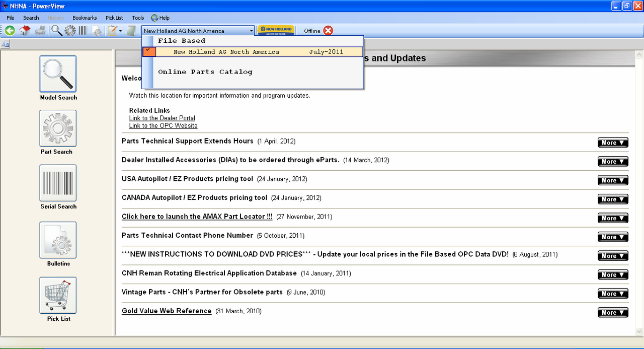Image resolution: width=644 pixels, height=349 pixels.
Task: Open Serial Search barcode sidebar button
Action: click(58, 183)
